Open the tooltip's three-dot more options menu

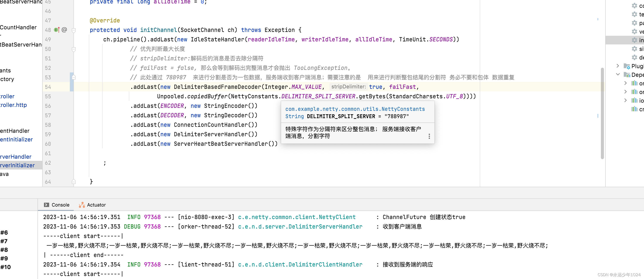coord(429,136)
